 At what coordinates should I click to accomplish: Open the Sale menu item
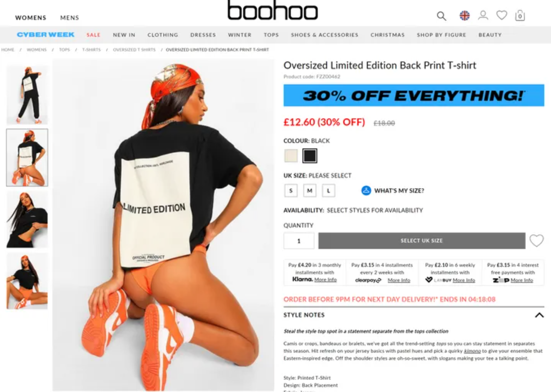click(94, 35)
